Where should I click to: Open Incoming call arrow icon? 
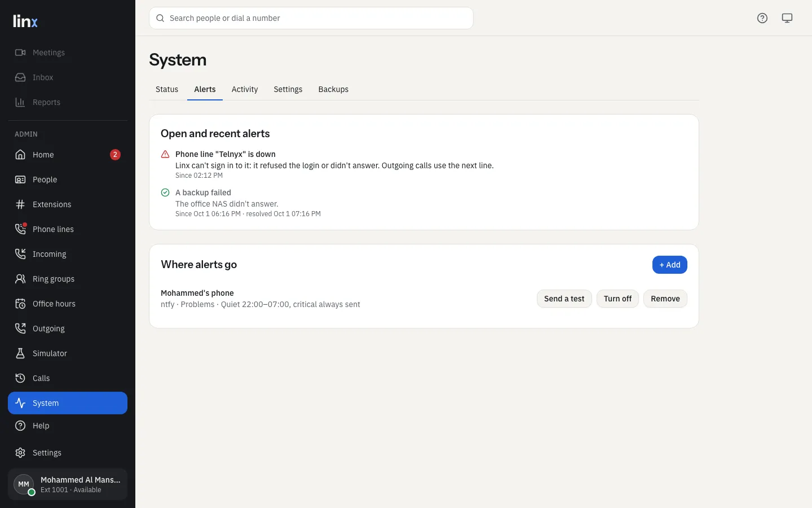coord(20,254)
